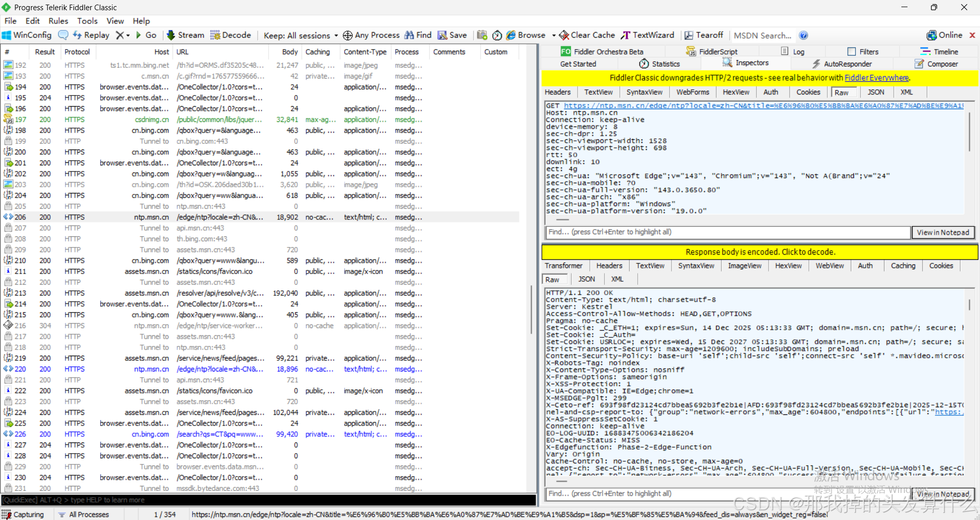Focus the MSDN Search field
The width and height of the screenshot is (980, 520).
(762, 35)
